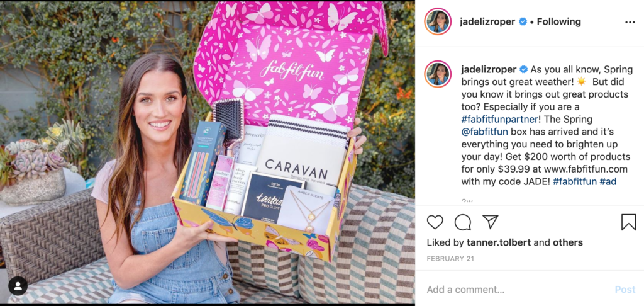Open jadelizroper profile picture in header
Viewport: 644px width, 306px height.
point(438,21)
